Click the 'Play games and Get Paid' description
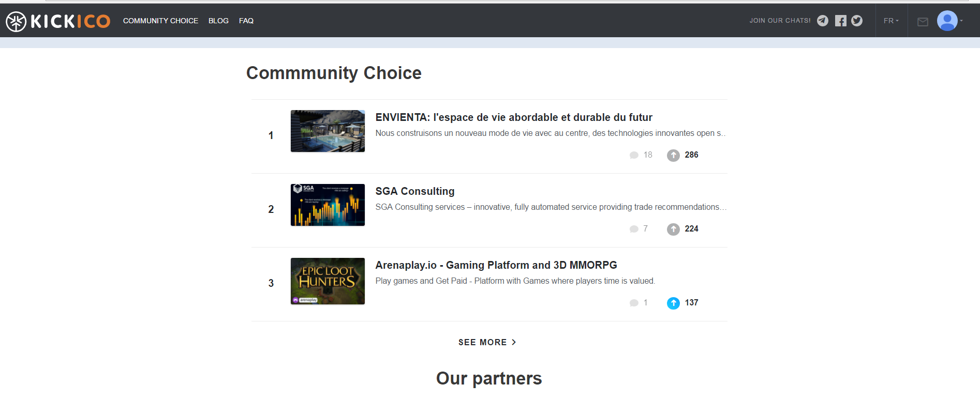Image resolution: width=980 pixels, height=400 pixels. [515, 281]
